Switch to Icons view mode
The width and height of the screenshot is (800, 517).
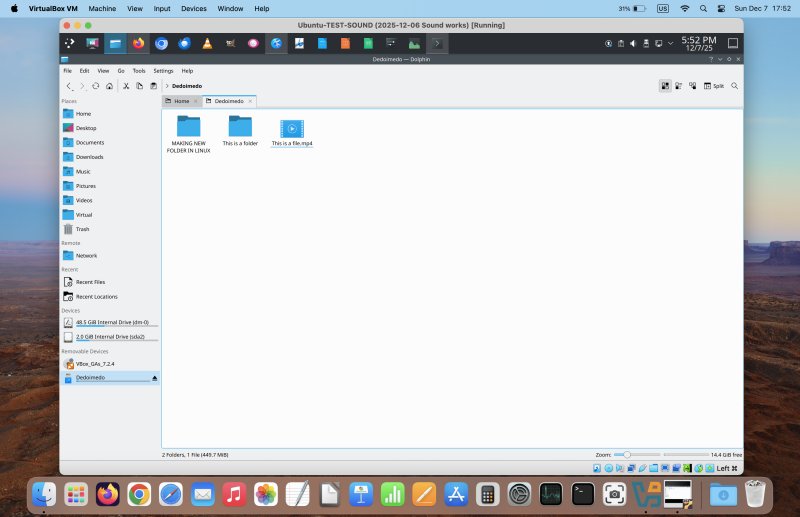click(665, 86)
